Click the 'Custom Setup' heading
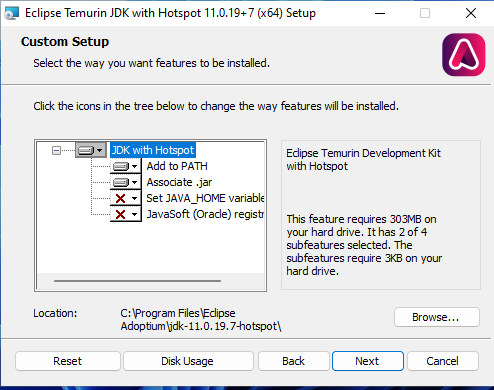494x390 pixels. 65,42
